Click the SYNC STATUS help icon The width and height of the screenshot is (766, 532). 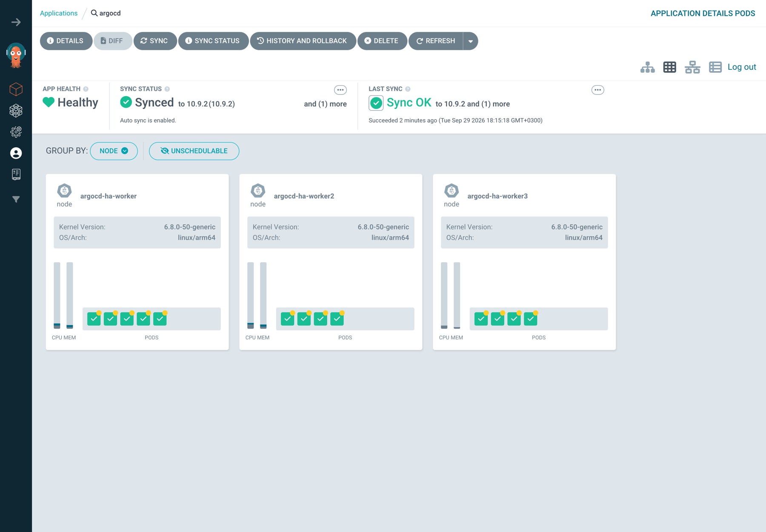[167, 89]
